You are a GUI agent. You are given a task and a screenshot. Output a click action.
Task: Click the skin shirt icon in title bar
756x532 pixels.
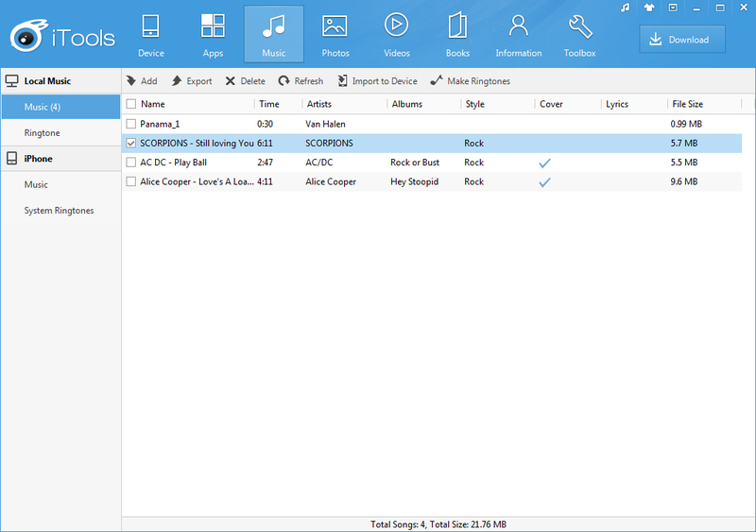[x=649, y=8]
